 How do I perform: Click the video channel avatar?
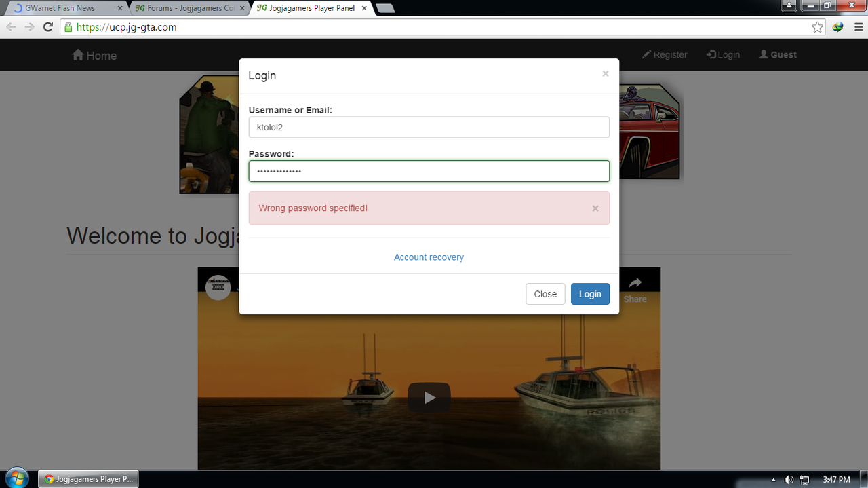coord(218,287)
